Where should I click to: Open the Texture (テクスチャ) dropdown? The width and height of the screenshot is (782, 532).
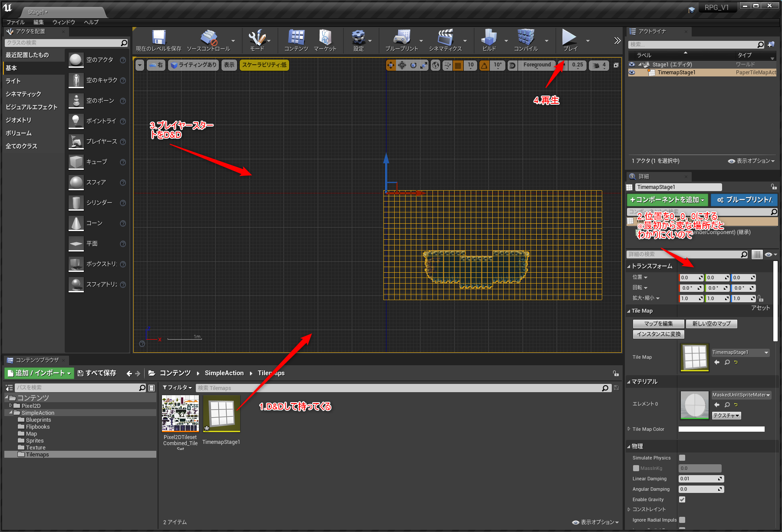[x=726, y=416]
